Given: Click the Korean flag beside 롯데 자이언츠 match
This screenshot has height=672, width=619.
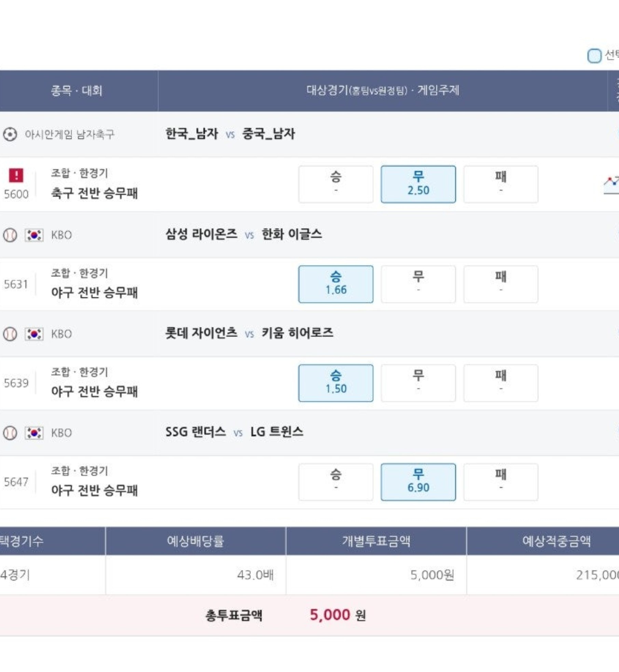Looking at the screenshot, I should [x=34, y=334].
